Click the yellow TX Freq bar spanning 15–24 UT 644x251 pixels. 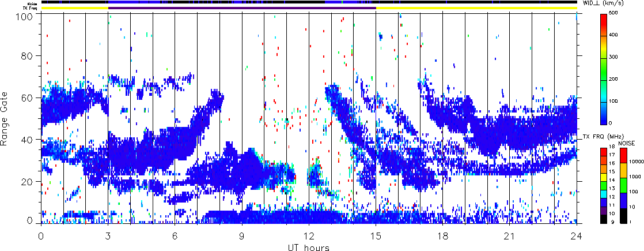(x=476, y=8)
